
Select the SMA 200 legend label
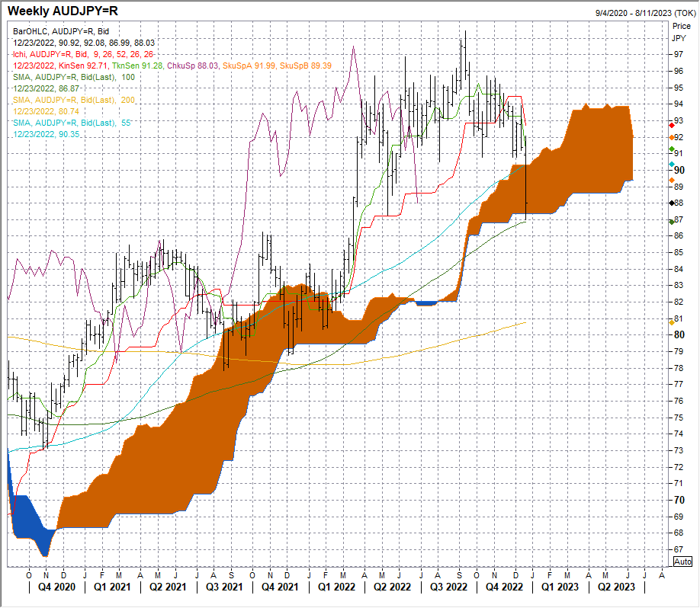tap(74, 100)
